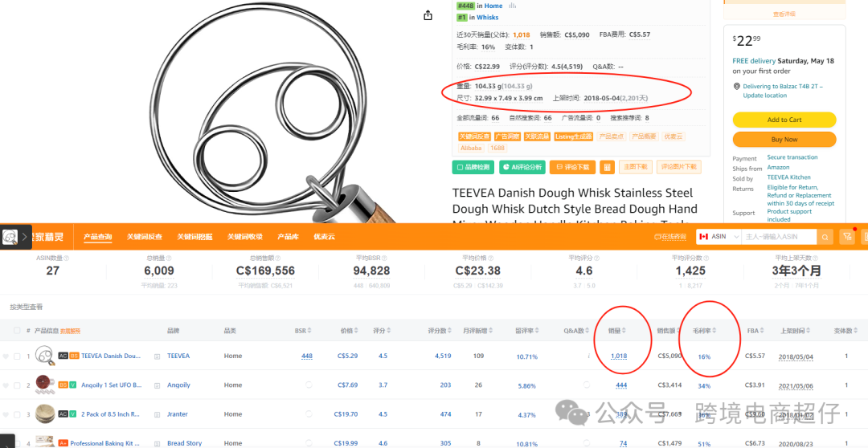This screenshot has width=868, height=448.
Task: Click the Add to Cart button
Action: [784, 120]
